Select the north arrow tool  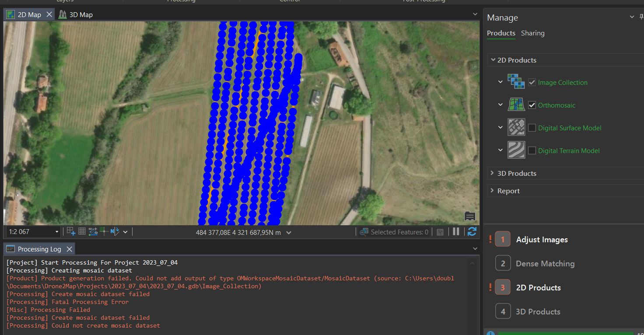(x=115, y=231)
